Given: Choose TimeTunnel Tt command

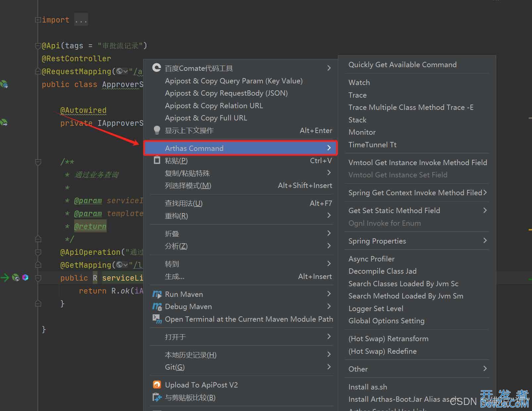Looking at the screenshot, I should pos(417,145).
